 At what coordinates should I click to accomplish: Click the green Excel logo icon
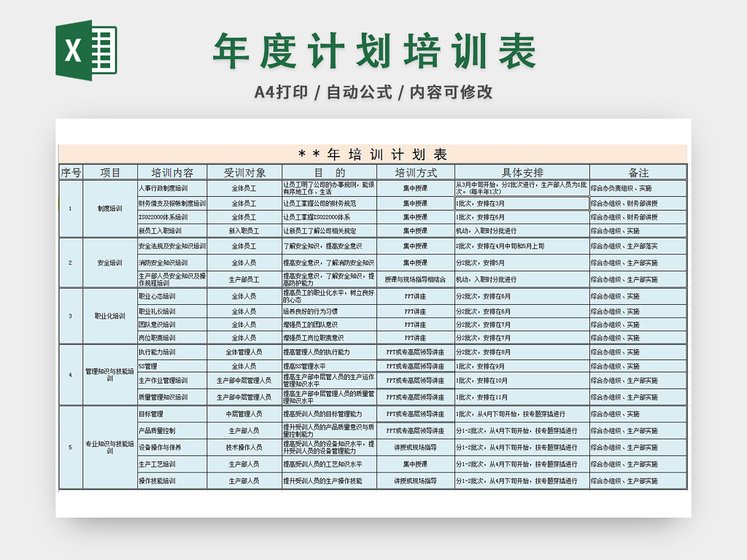point(86,50)
